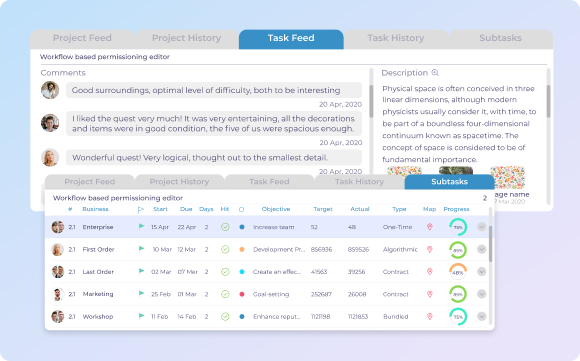Select the 'Algorithmic' type cell
The height and width of the screenshot is (361, 580).
click(400, 249)
